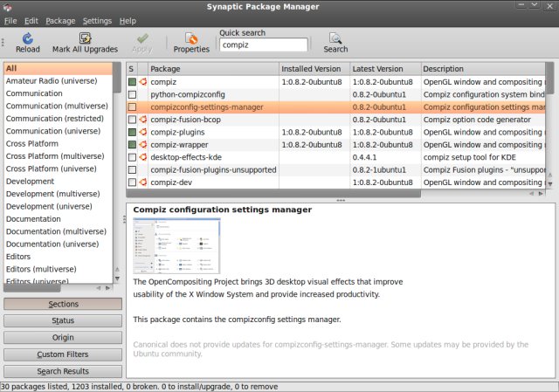Mark desktop-effects-kde status checkbox
Image resolution: width=559 pixels, height=392 pixels.
coord(132,157)
